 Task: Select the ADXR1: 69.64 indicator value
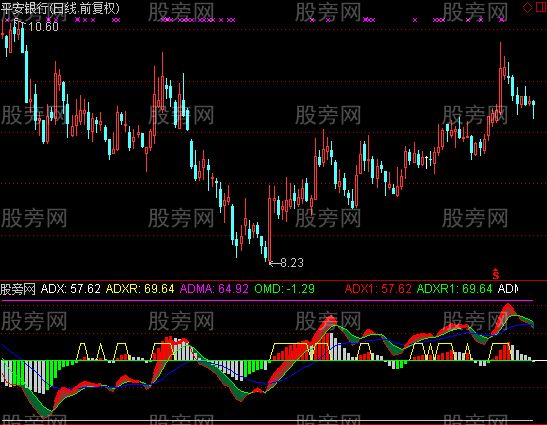coord(455,289)
